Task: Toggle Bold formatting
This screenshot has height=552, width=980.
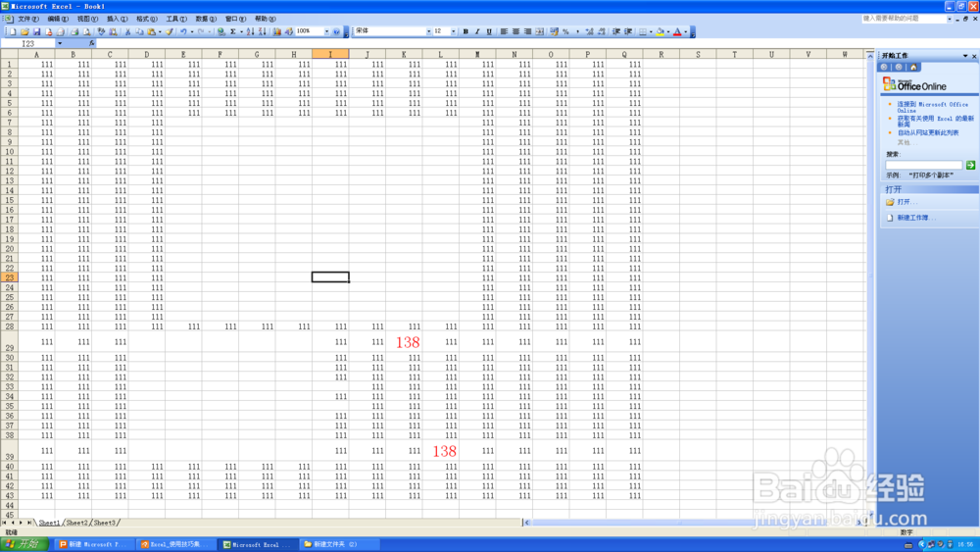Action: (465, 31)
